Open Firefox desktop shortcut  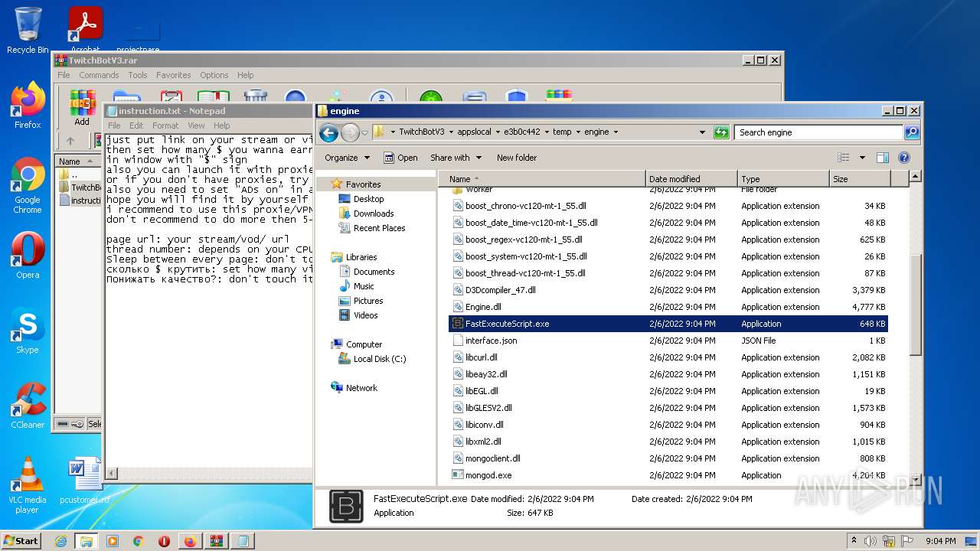(28, 105)
